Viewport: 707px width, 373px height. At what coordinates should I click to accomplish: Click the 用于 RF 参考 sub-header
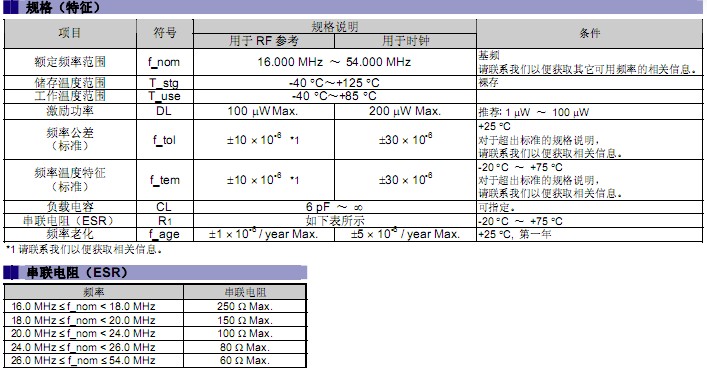[x=264, y=41]
